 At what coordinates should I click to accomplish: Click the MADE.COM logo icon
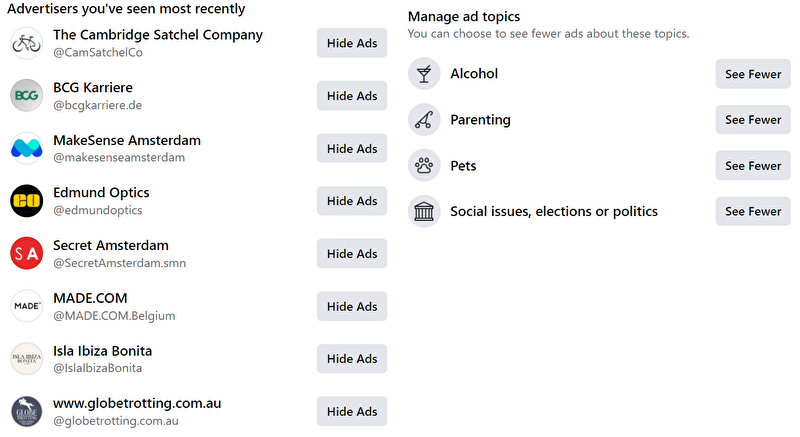pos(26,306)
